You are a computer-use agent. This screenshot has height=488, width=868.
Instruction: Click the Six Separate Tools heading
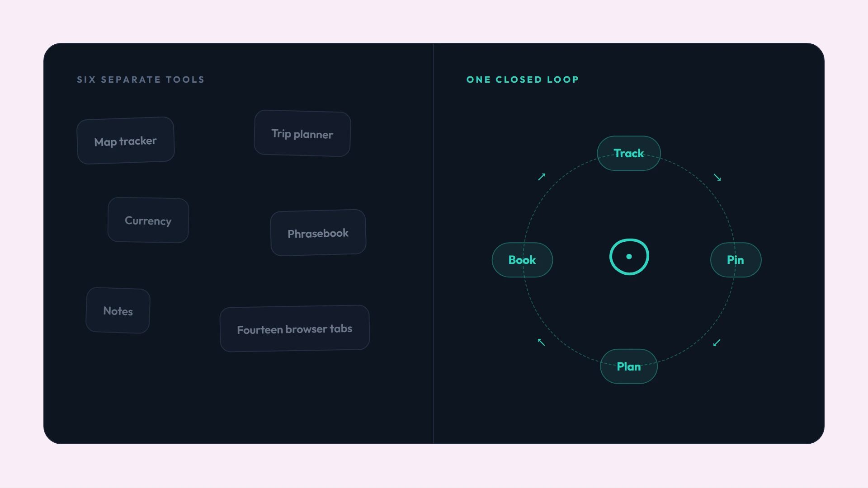coord(141,80)
